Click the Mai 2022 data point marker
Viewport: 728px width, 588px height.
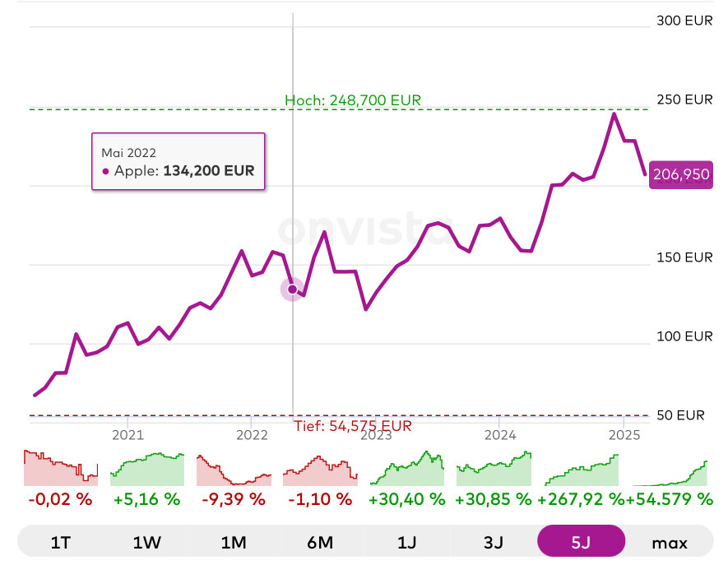(x=292, y=289)
